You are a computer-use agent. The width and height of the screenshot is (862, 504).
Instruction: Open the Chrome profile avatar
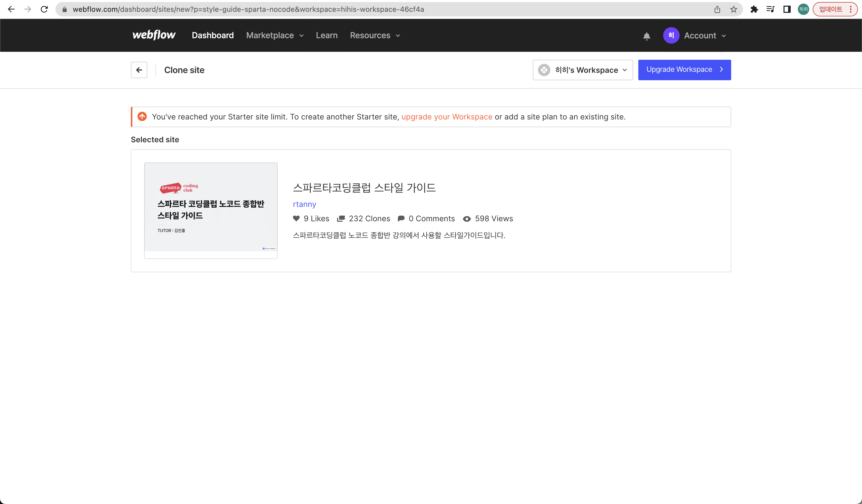point(803,9)
